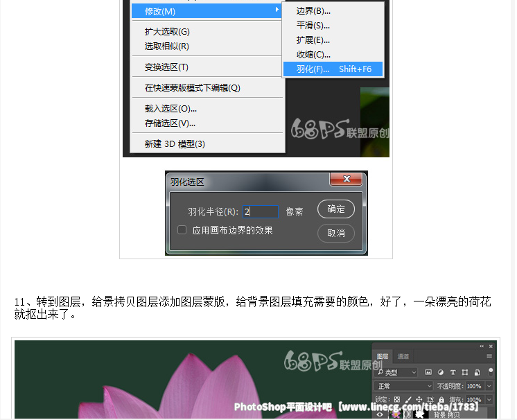
Task: Select the lotus layer thumbnail
Action: click(x=395, y=414)
